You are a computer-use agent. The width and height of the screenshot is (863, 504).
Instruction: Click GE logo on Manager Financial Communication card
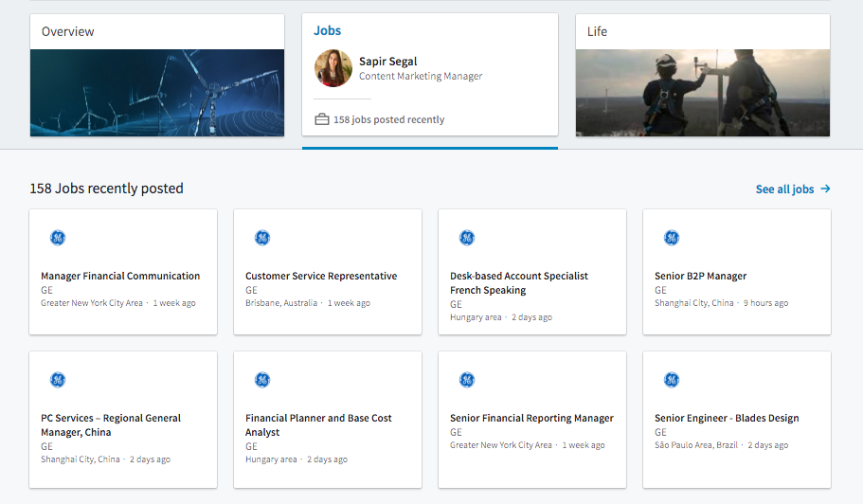click(x=58, y=238)
